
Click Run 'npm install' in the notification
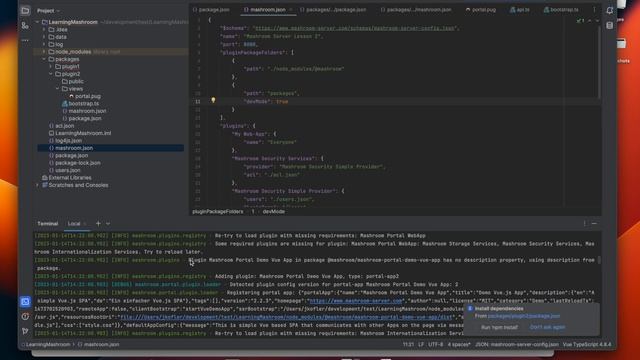pyautogui.click(x=499, y=327)
